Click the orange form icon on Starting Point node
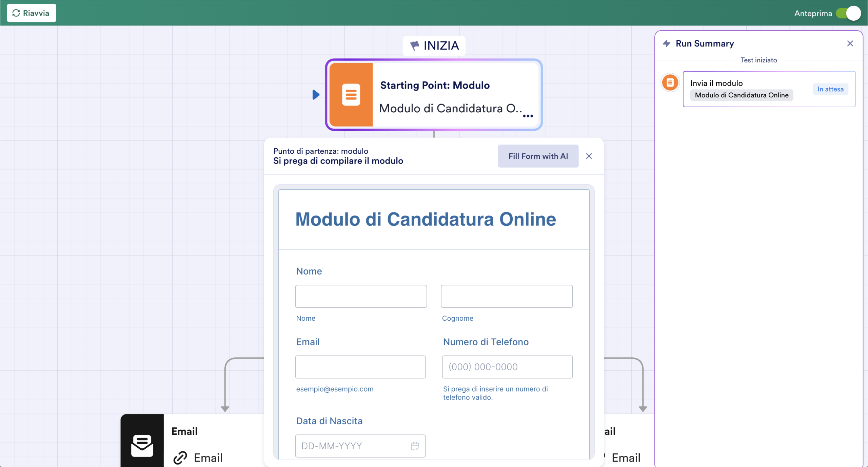This screenshot has height=467, width=868. pos(351,95)
